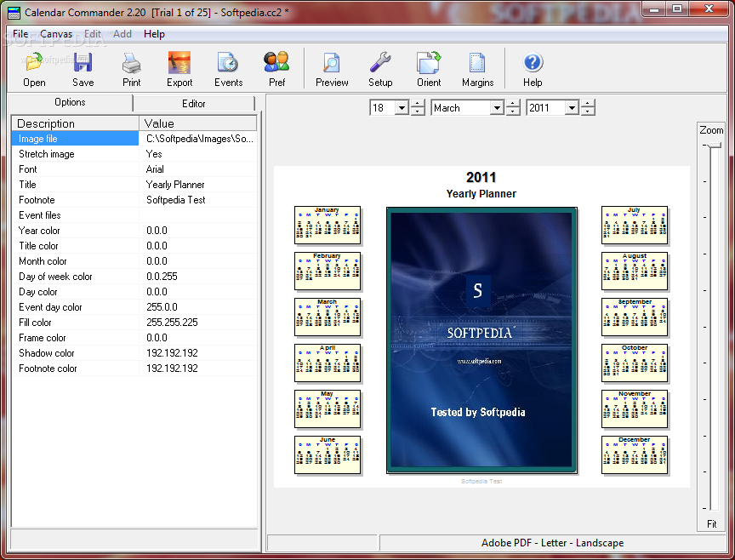Select the Footnote color row

(x=134, y=369)
